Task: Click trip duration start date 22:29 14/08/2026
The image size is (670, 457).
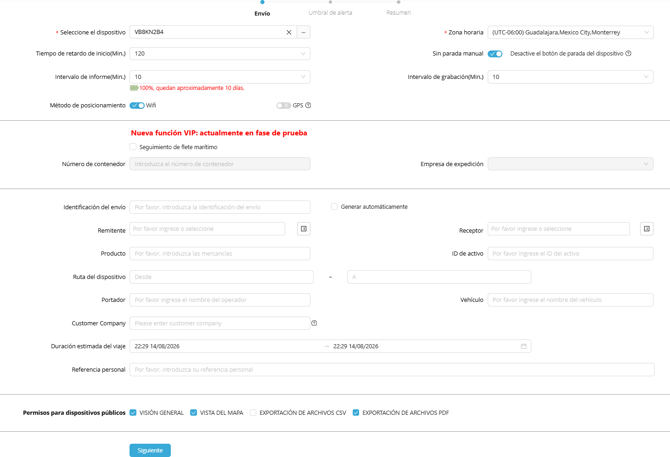Action: coord(157,346)
